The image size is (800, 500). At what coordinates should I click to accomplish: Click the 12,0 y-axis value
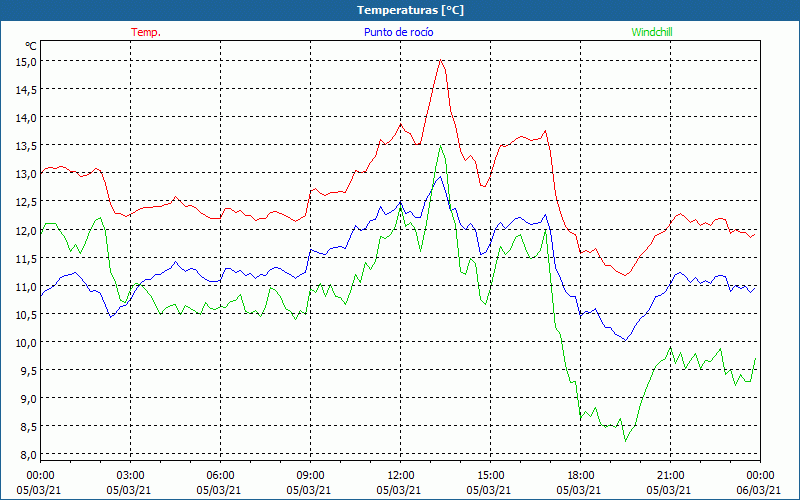point(27,231)
